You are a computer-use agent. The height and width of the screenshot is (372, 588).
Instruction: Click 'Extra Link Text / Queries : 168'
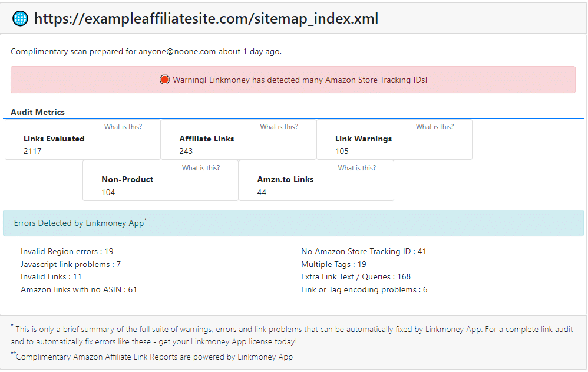(356, 276)
